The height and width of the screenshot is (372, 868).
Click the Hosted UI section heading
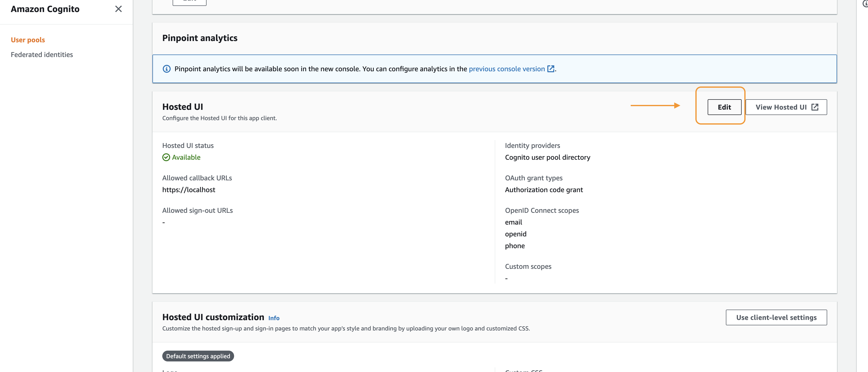coord(183,107)
